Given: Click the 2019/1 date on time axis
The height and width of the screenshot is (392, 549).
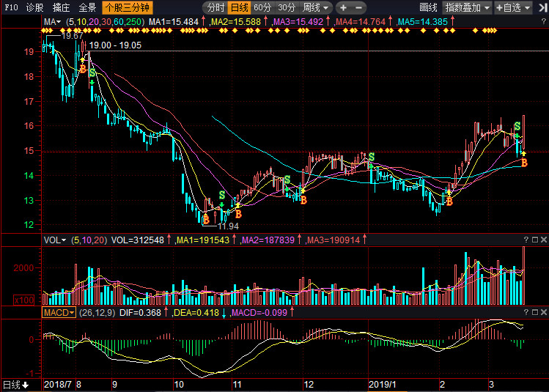Looking at the screenshot, I should point(380,384).
